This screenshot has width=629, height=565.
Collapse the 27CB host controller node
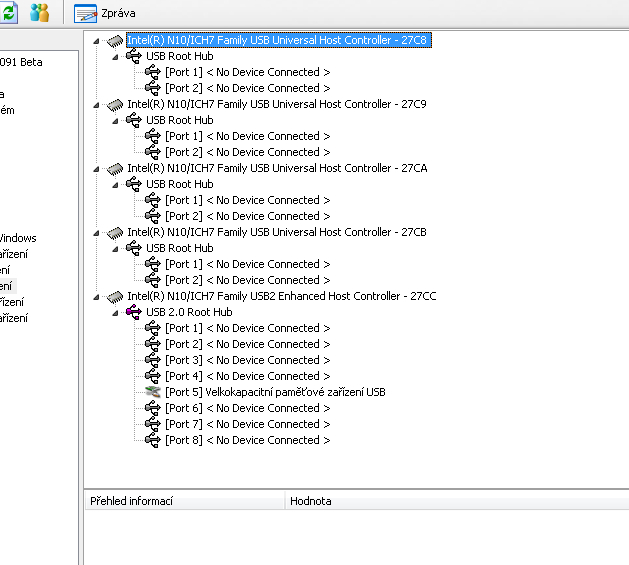click(96, 233)
